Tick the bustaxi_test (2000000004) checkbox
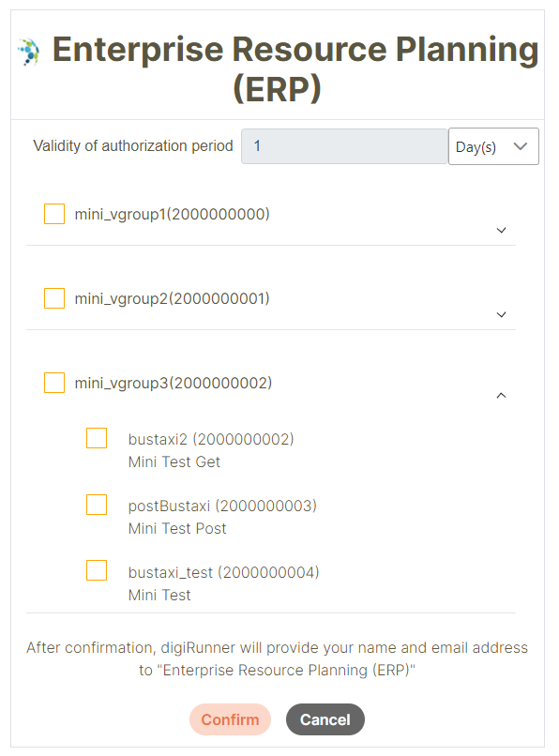 pyautogui.click(x=97, y=571)
